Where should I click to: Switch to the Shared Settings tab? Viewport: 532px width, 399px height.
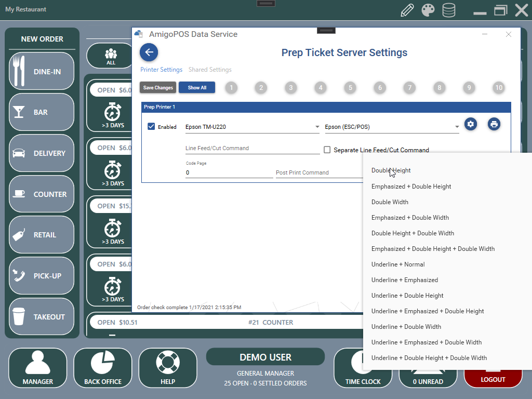[210, 70]
